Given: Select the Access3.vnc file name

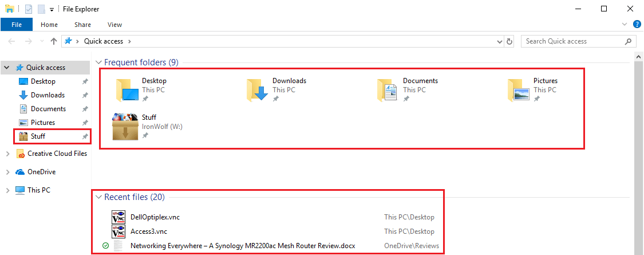Looking at the screenshot, I should pos(149,232).
